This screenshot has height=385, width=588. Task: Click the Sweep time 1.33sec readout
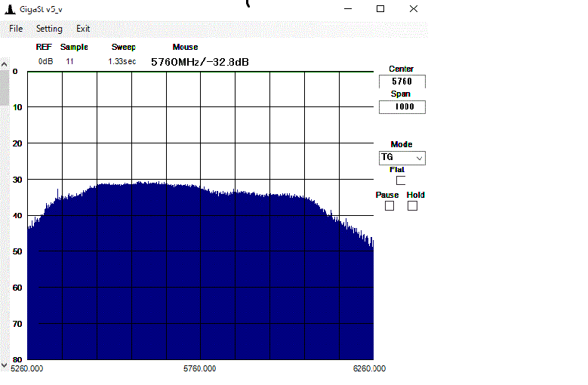[x=122, y=61]
